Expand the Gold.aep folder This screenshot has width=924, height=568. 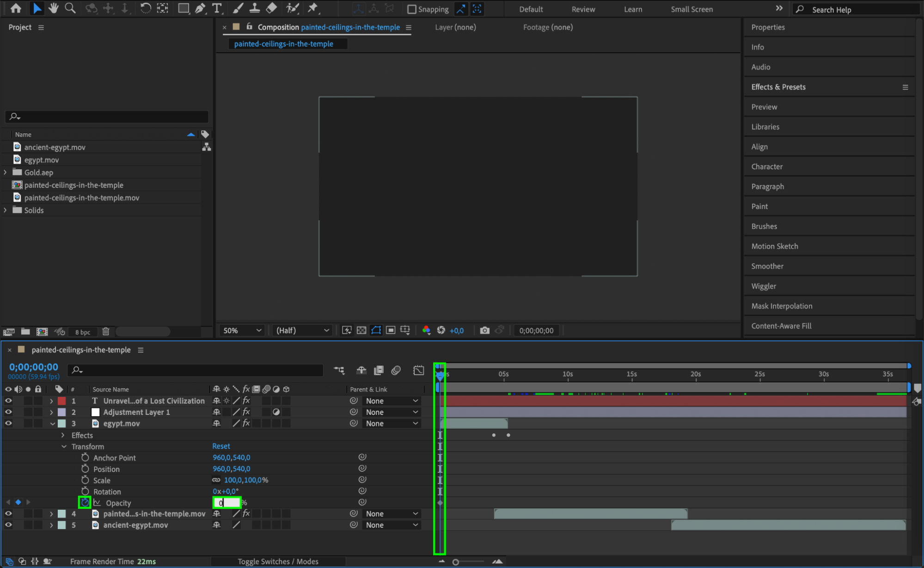tap(6, 172)
